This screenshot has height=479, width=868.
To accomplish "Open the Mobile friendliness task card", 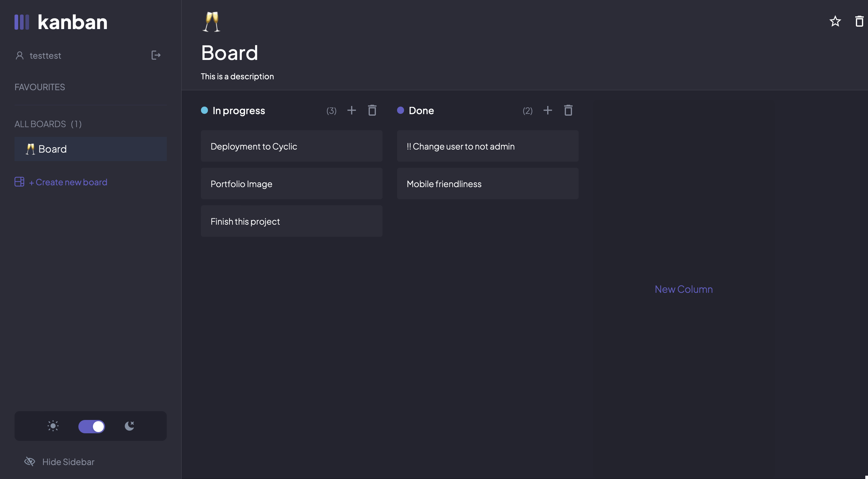I will (x=488, y=184).
